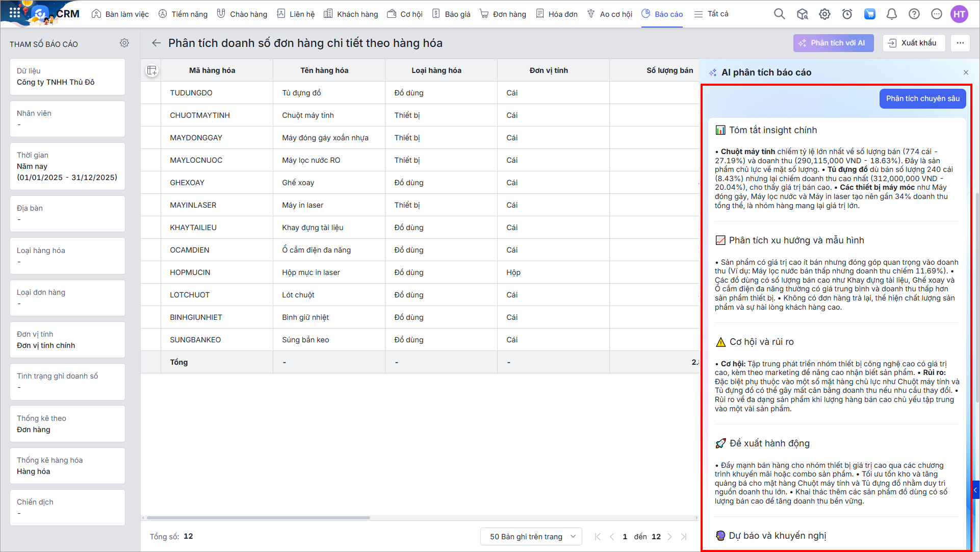Open the app launcher grid icon
This screenshot has height=552, width=980.
[x=14, y=13]
